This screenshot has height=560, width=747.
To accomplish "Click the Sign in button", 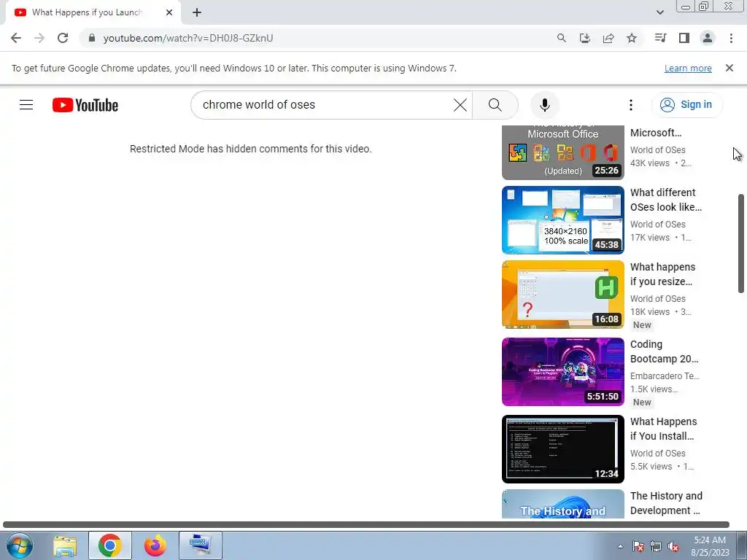I will pos(686,105).
